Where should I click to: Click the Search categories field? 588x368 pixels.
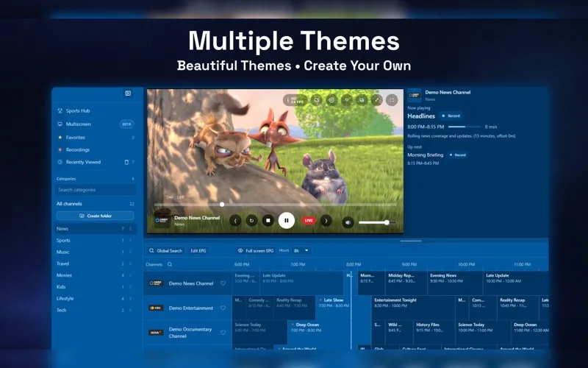tap(96, 190)
